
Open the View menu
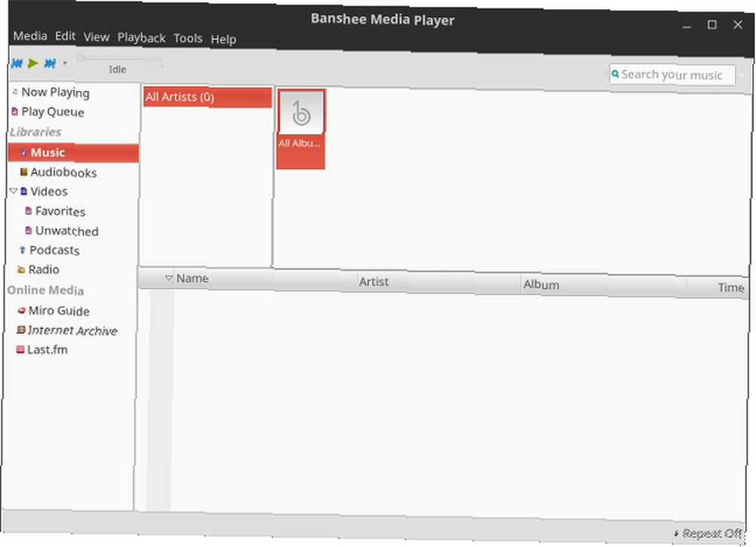click(x=96, y=37)
